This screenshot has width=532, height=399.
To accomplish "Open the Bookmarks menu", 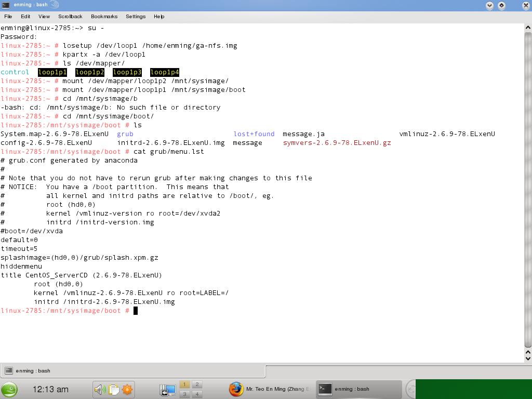I will coord(104,16).
